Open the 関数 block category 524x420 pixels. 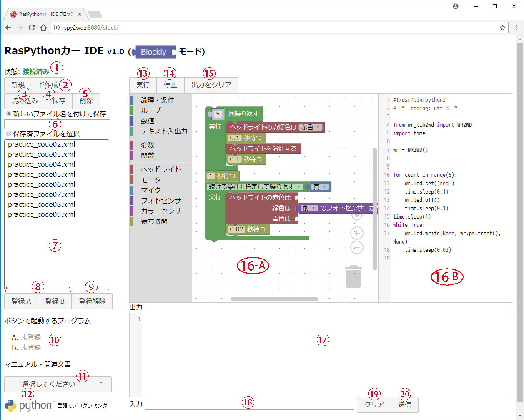160,156
